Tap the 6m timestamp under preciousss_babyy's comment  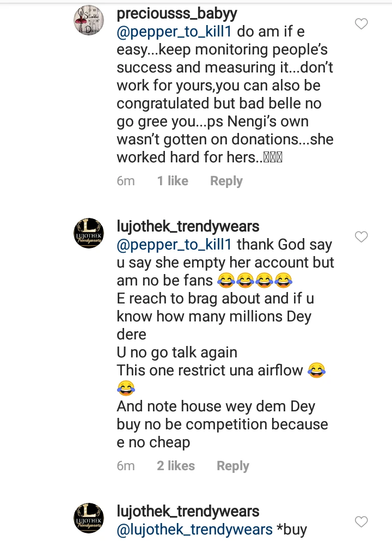coord(126,181)
